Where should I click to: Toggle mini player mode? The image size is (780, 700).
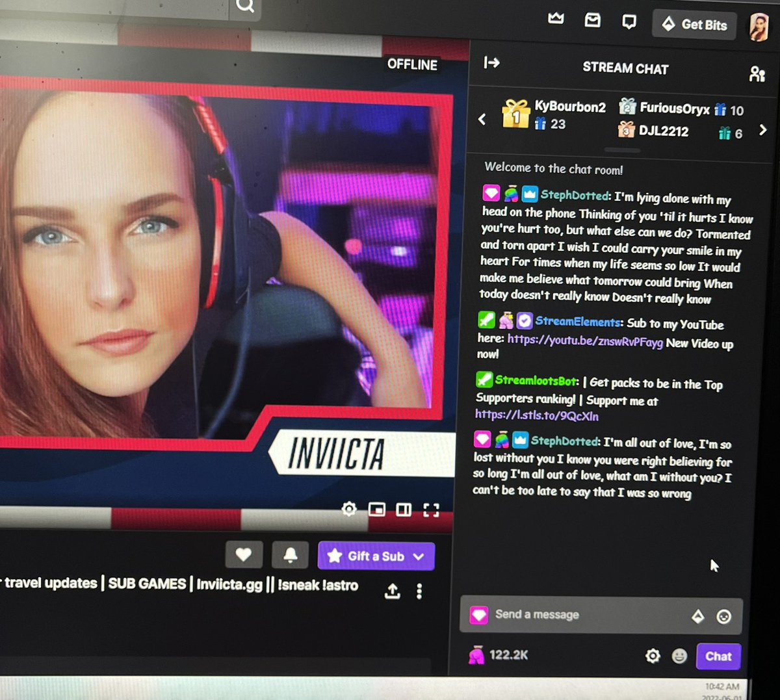pyautogui.click(x=377, y=510)
